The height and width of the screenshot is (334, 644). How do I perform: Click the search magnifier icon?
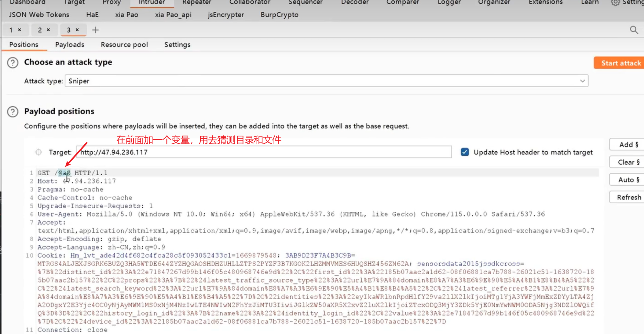[x=634, y=30]
